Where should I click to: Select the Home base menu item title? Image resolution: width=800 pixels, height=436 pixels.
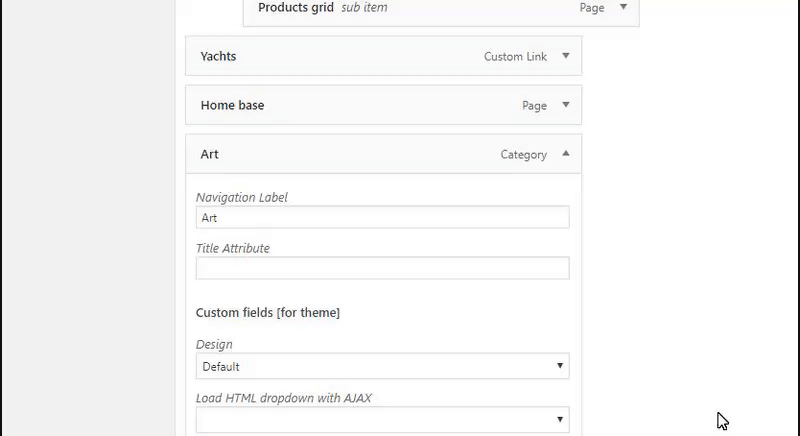tap(232, 105)
